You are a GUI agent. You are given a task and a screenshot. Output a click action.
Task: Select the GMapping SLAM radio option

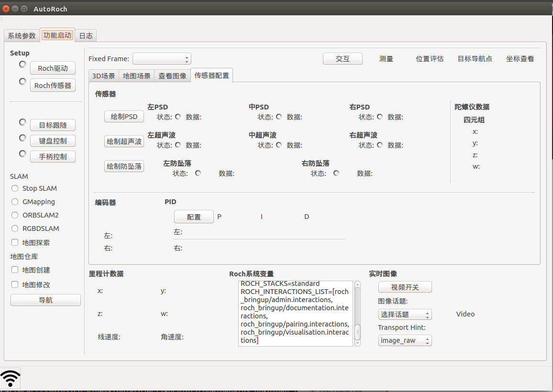click(x=15, y=202)
